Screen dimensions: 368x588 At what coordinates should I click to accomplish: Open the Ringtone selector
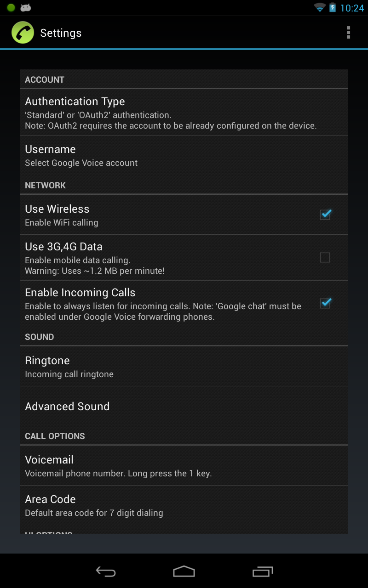click(x=184, y=366)
